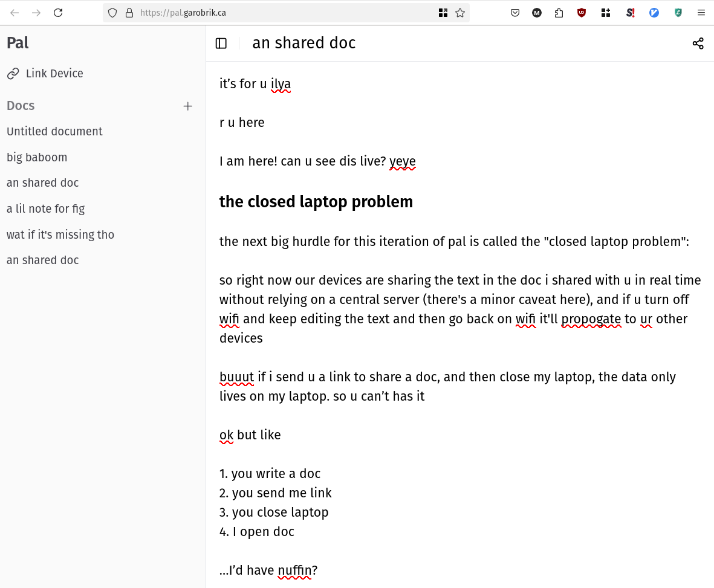
Task: Open the Untitled document
Action: (x=54, y=131)
